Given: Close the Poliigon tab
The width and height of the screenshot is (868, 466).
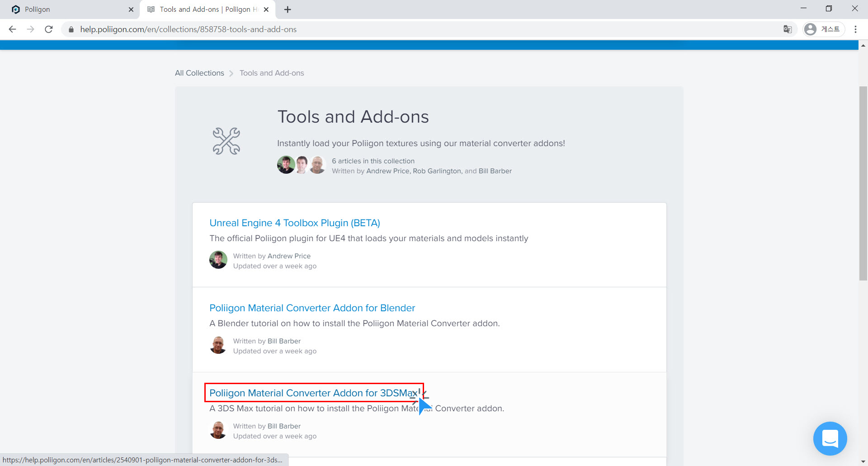Looking at the screenshot, I should coord(131,10).
